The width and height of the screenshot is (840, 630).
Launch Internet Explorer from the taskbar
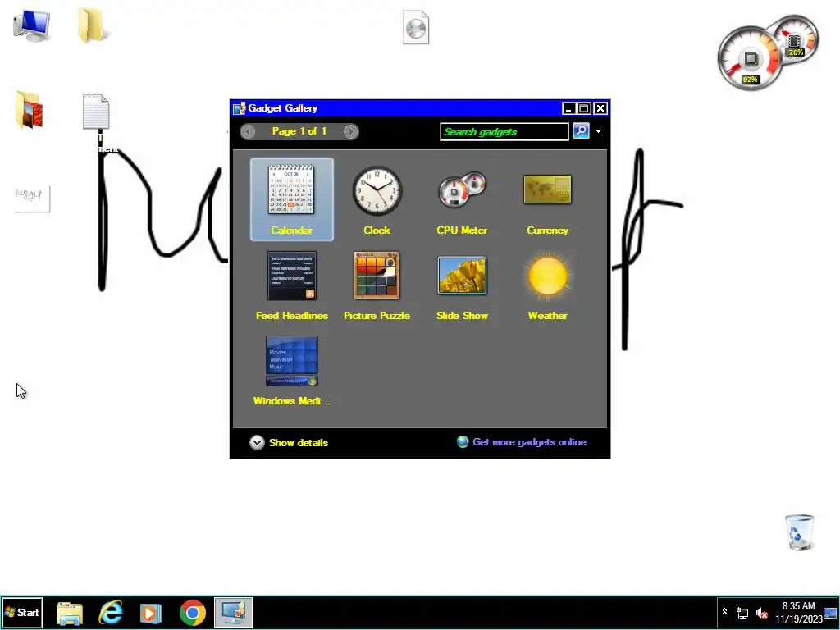pyautogui.click(x=111, y=613)
